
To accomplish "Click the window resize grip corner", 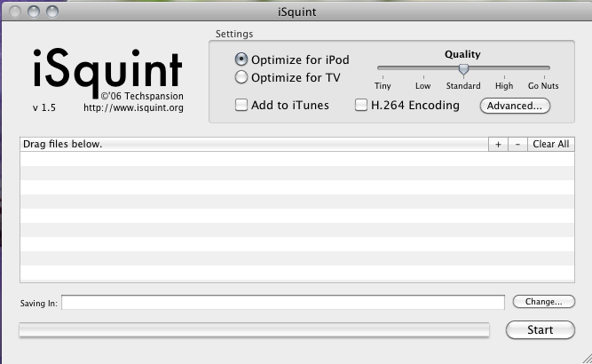I will [587, 359].
